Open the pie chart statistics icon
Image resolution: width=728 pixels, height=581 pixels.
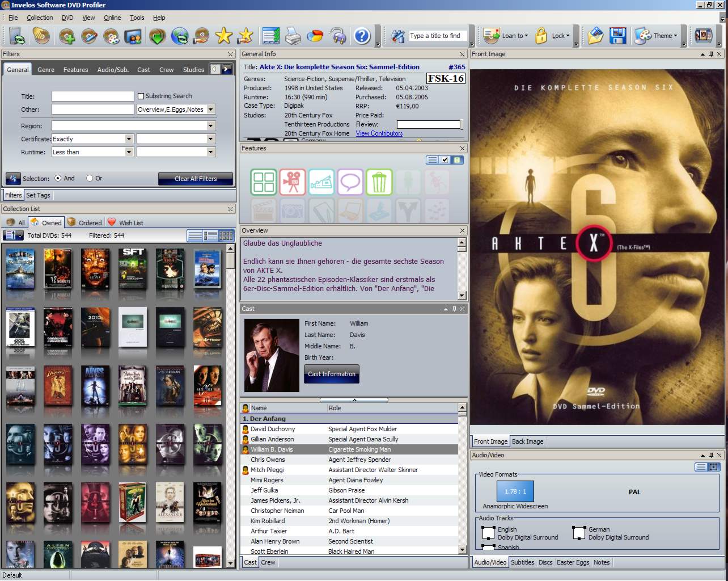(315, 36)
